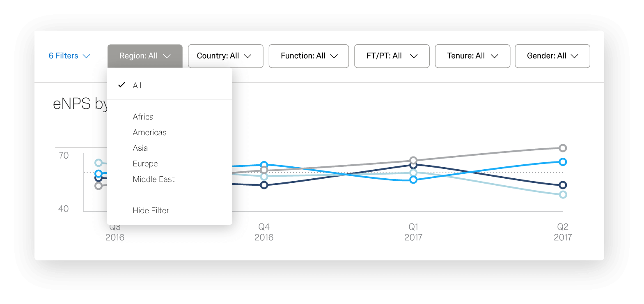Choose Americas in the region menu
The width and height of the screenshot is (644, 304).
[x=150, y=132]
